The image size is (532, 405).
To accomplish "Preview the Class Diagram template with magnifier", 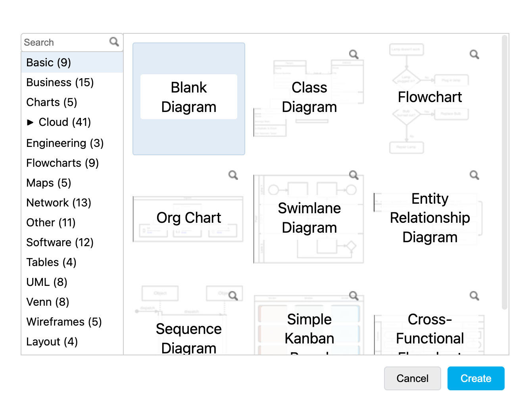I will point(354,54).
